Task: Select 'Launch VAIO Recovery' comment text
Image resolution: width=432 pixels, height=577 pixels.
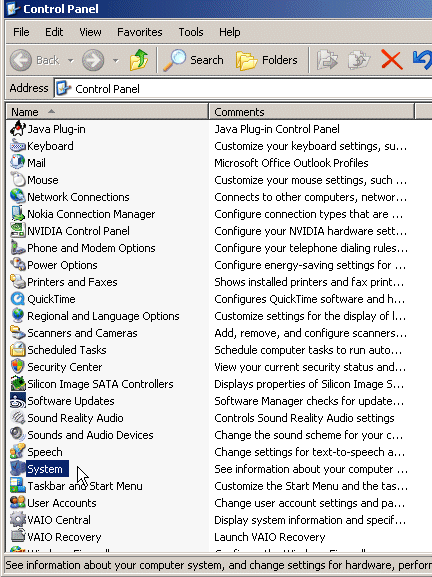Action: click(x=270, y=537)
